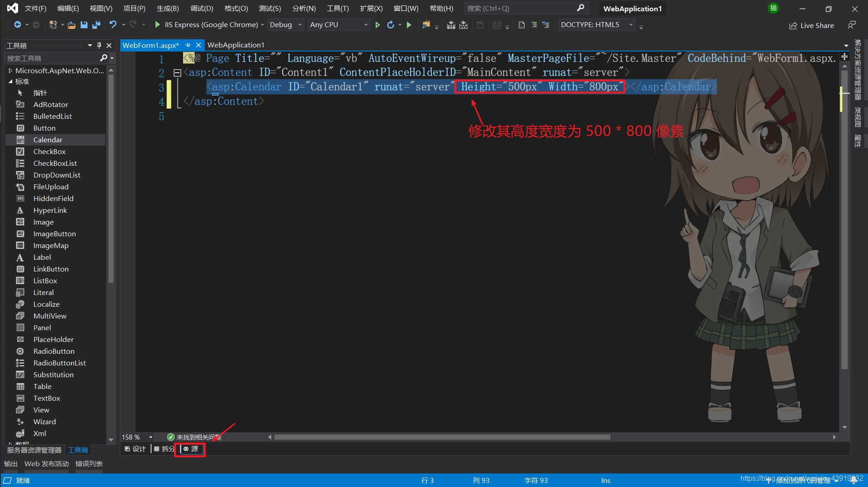Open the 扩展(X) menu
868x487 pixels.
click(371, 9)
